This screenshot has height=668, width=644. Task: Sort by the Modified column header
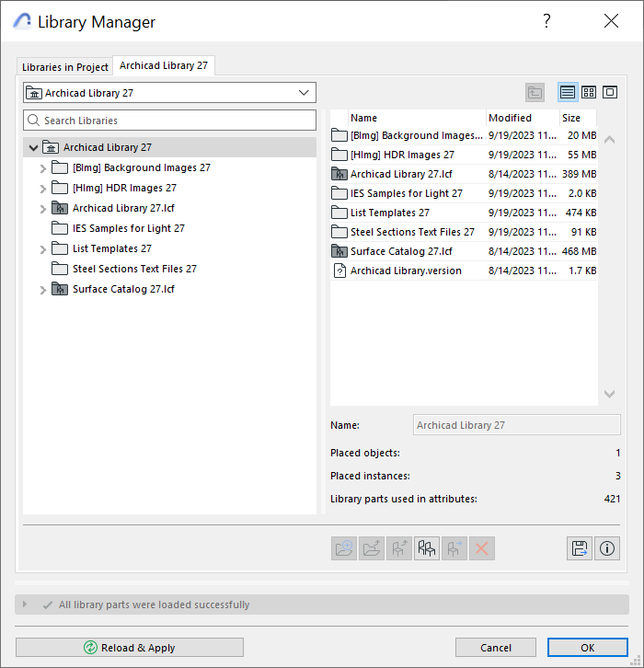pyautogui.click(x=523, y=118)
